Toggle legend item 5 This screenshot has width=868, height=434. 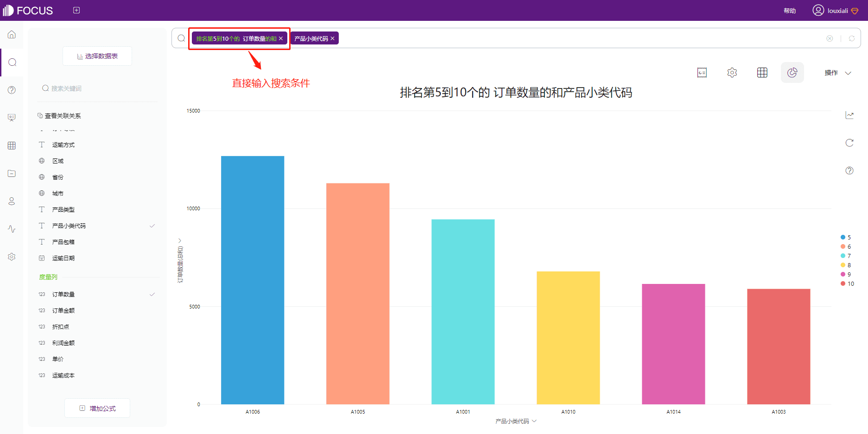click(846, 237)
